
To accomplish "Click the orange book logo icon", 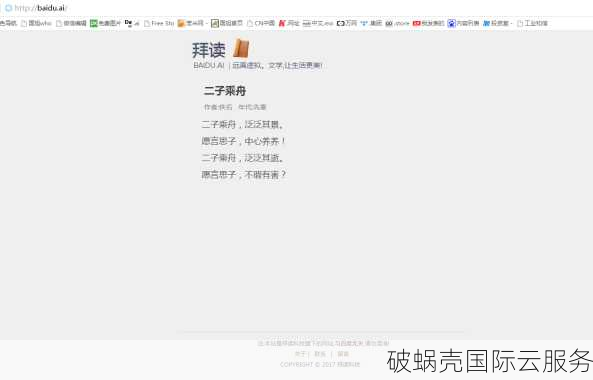I will 241,48.
